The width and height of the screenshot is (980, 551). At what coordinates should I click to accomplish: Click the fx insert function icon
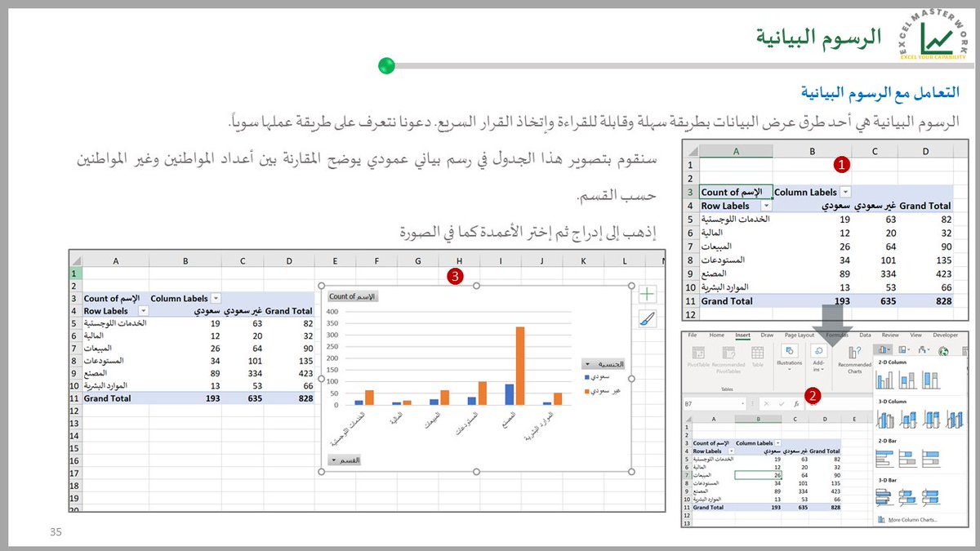pos(796,403)
